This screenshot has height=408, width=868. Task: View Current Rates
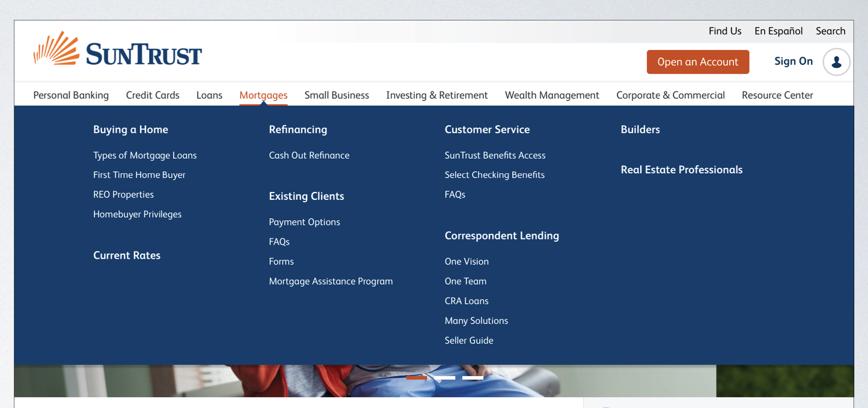tap(127, 255)
